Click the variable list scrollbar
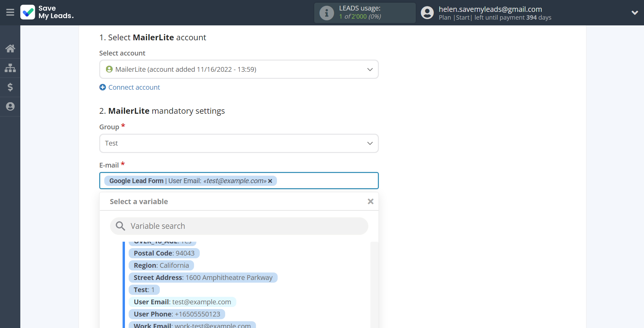This screenshot has width=644, height=328. (x=374, y=284)
